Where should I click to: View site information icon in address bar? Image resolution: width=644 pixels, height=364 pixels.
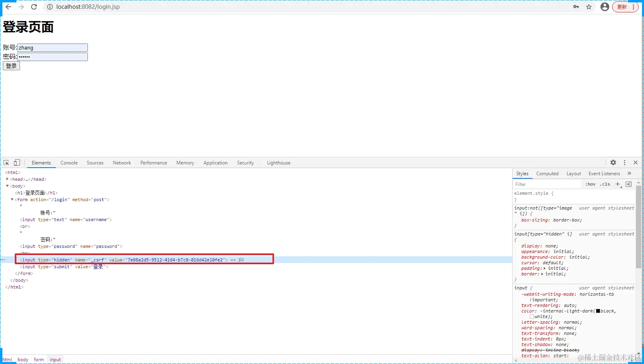(x=50, y=7)
